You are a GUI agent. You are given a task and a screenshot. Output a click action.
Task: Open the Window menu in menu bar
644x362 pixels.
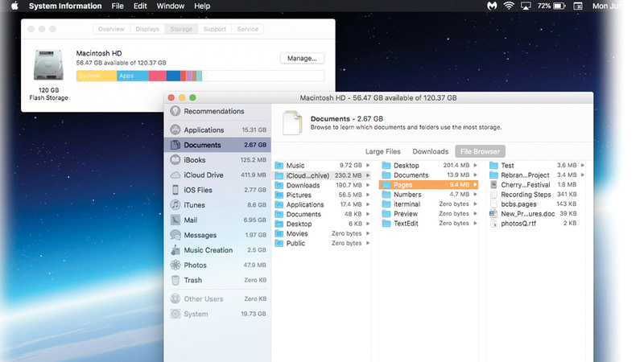point(170,6)
